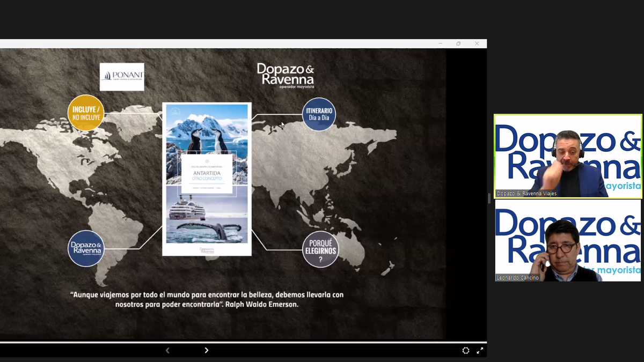This screenshot has height=362, width=644.
Task: Open presentation settings gear icon
Action: 466,351
